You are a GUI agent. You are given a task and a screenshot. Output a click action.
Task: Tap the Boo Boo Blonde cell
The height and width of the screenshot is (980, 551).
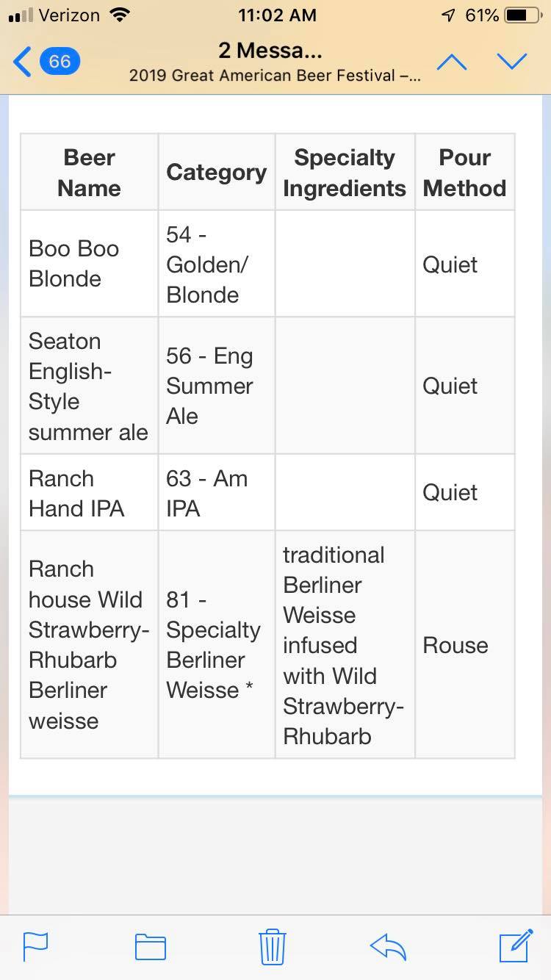[89, 264]
